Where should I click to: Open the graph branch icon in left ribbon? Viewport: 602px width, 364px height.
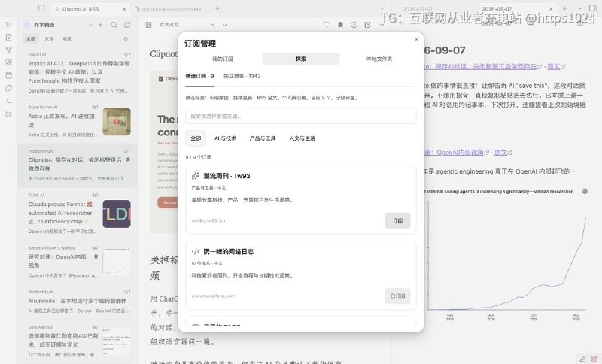pos(8,50)
